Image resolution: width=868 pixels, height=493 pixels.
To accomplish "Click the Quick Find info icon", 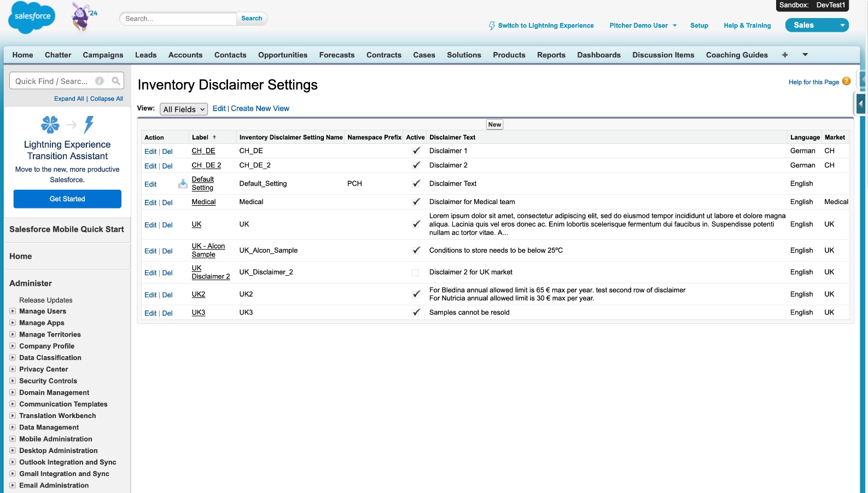I will click(x=100, y=81).
